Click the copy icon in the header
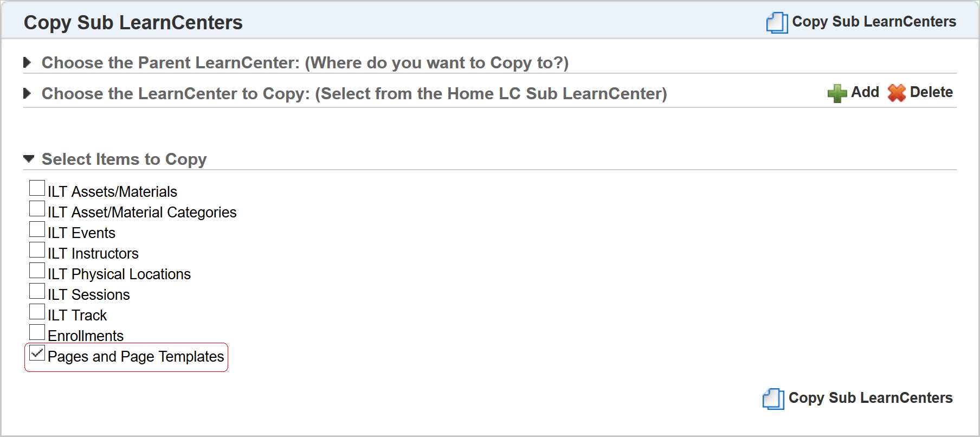 [x=777, y=22]
